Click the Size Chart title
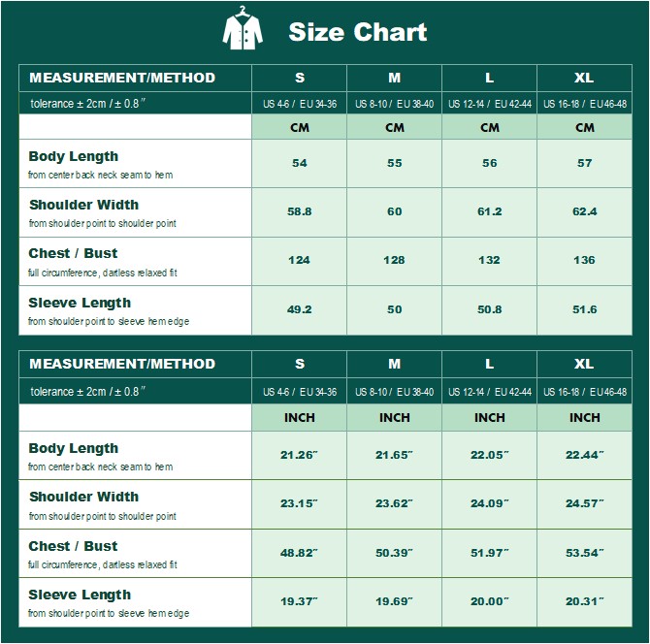This screenshot has height=644, width=650. (x=357, y=32)
